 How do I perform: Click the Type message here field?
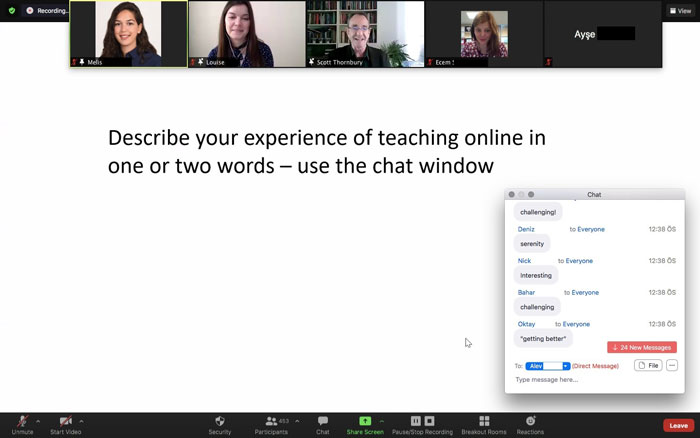[590, 380]
